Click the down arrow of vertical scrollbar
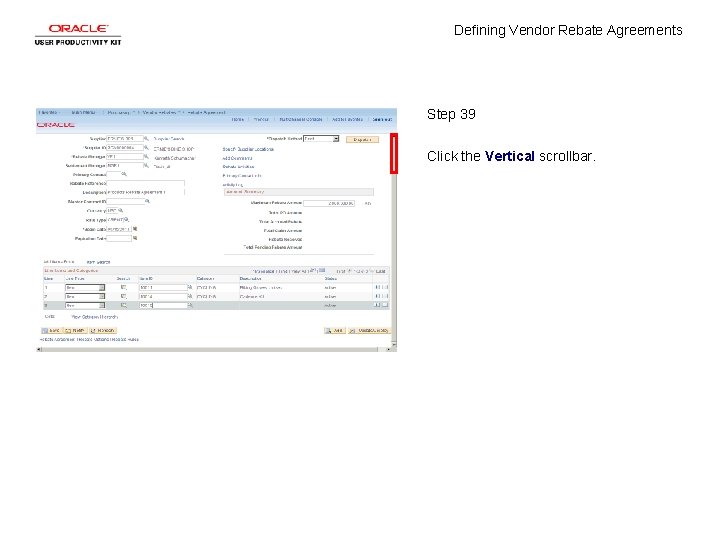The image size is (720, 540). 394,343
